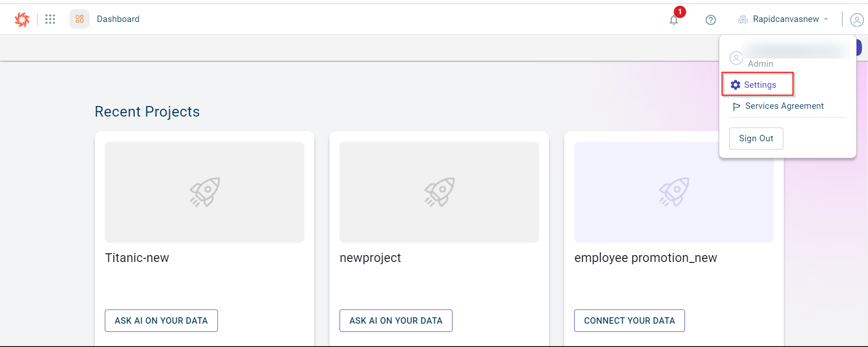Open the help question mark icon
Viewport: 868px width, 347px height.
[711, 20]
